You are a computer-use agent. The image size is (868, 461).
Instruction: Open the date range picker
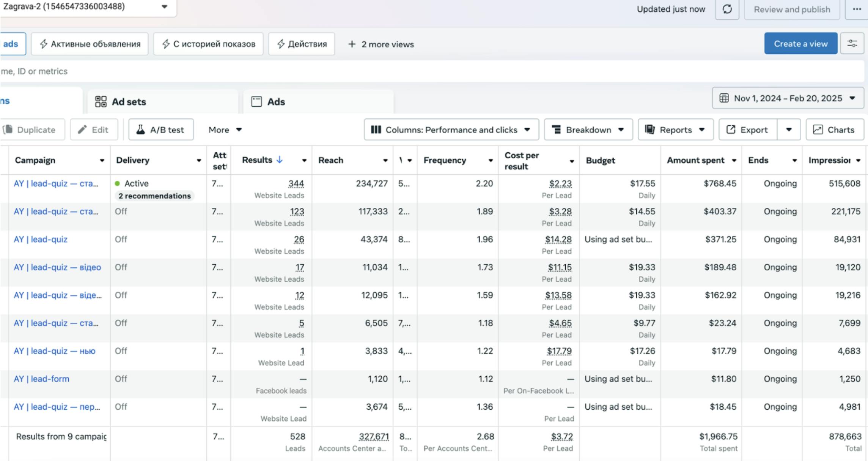pos(788,98)
